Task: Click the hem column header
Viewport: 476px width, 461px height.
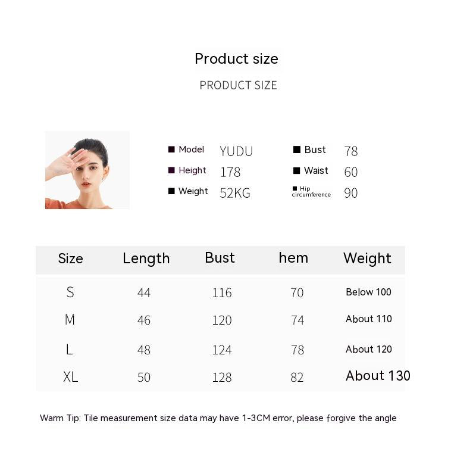Action: [293, 258]
